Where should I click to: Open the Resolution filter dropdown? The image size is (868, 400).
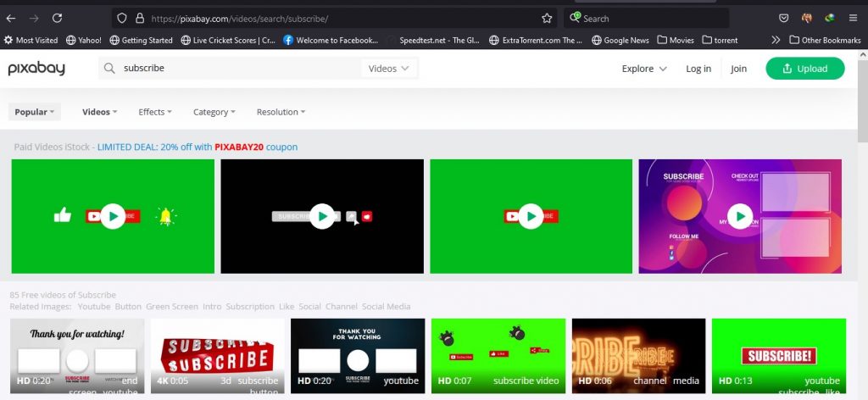[281, 112]
